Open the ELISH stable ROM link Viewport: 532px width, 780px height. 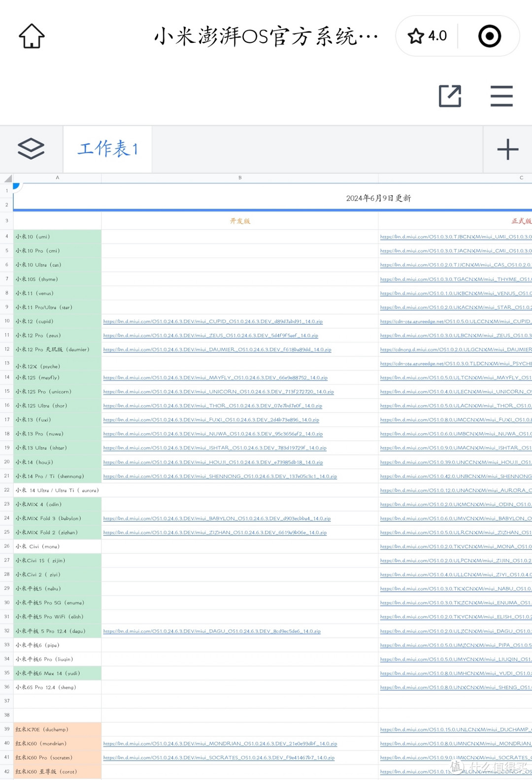pyautogui.click(x=456, y=617)
